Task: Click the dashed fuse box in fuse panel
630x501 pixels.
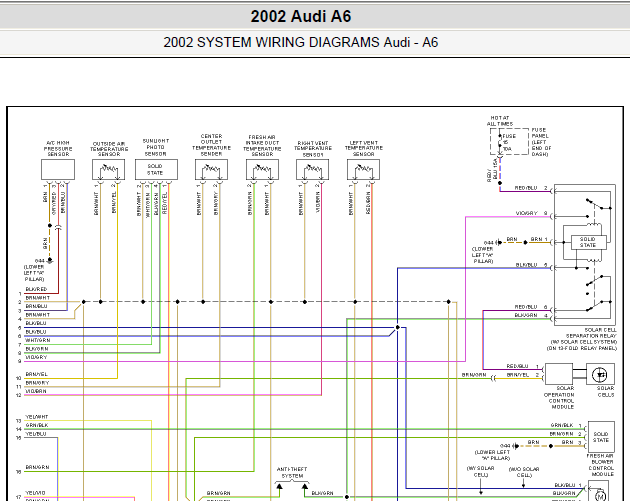Action: pyautogui.click(x=509, y=141)
